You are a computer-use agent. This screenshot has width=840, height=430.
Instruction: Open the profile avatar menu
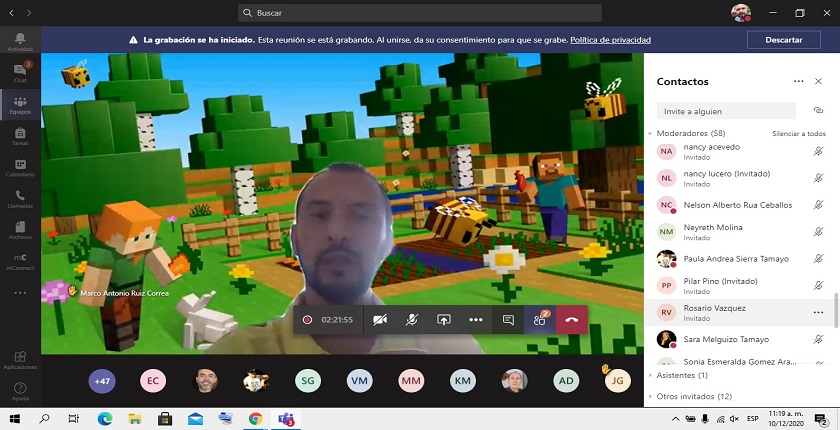[x=740, y=13]
